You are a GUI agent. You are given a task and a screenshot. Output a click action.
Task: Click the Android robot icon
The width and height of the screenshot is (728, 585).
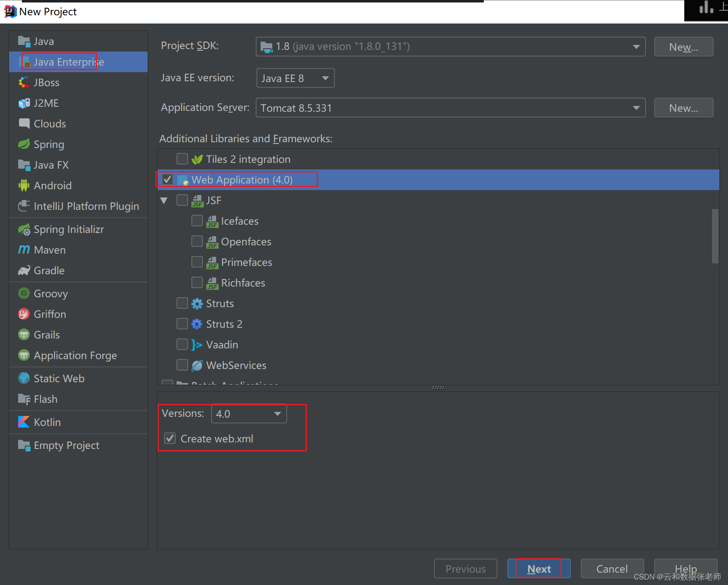click(24, 186)
